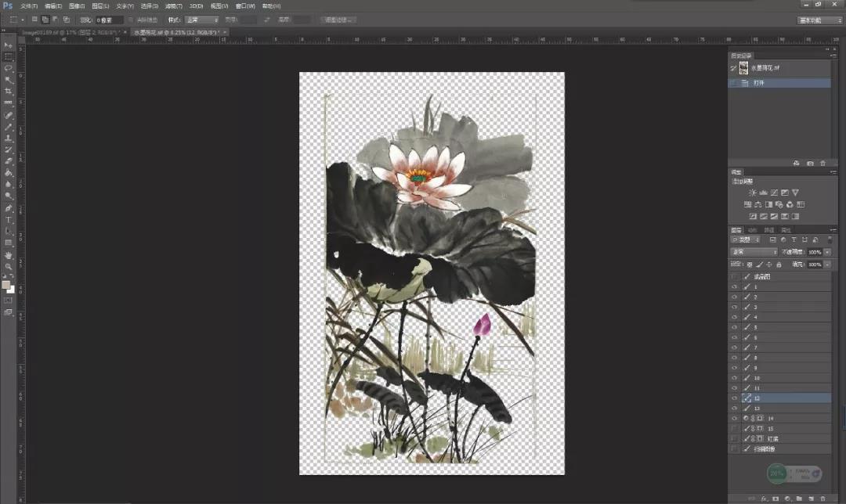Open the layer blend mode dropdown

click(754, 252)
